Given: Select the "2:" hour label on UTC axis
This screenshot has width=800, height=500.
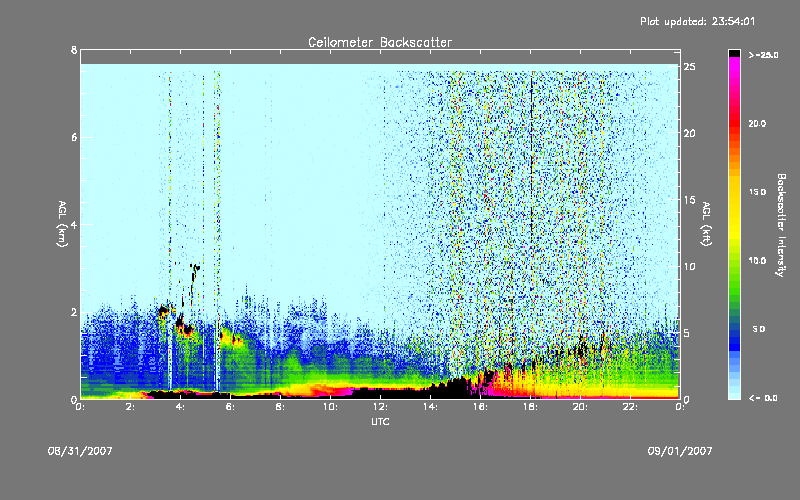Looking at the screenshot, I should tap(131, 407).
